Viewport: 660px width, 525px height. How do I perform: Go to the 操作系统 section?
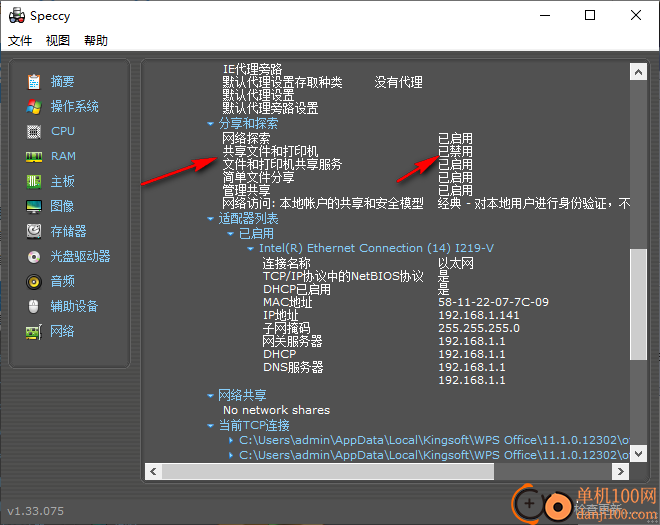pyautogui.click(x=75, y=107)
